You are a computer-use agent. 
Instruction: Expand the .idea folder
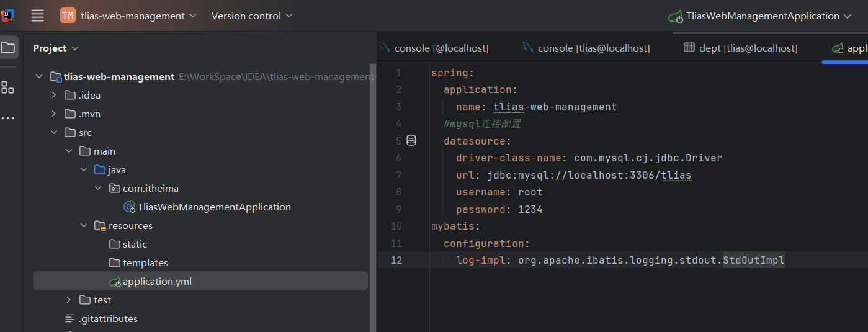tap(54, 96)
